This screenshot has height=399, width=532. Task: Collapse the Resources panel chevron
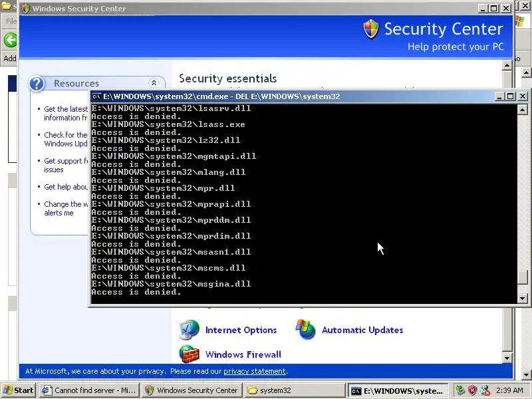coord(154,82)
